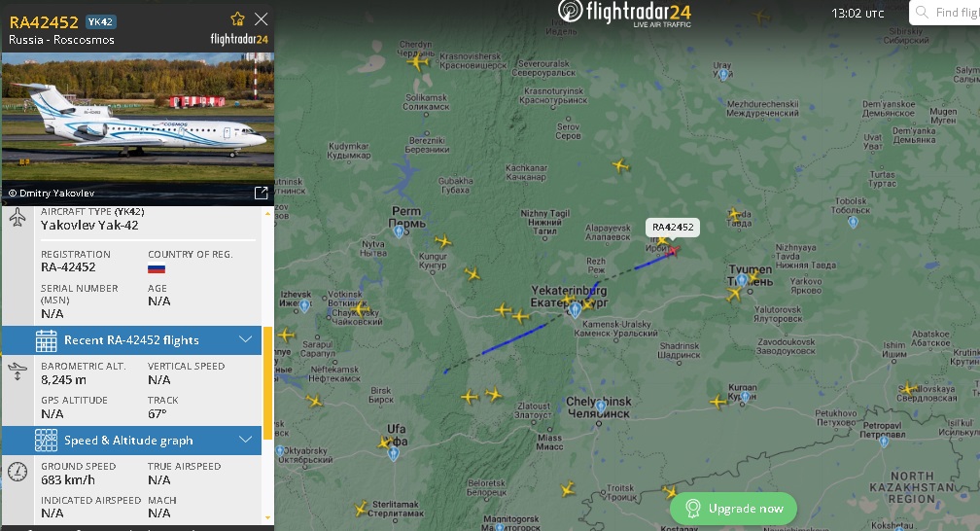Click the calendar icon beside Recent RA-42452 flights

point(47,340)
